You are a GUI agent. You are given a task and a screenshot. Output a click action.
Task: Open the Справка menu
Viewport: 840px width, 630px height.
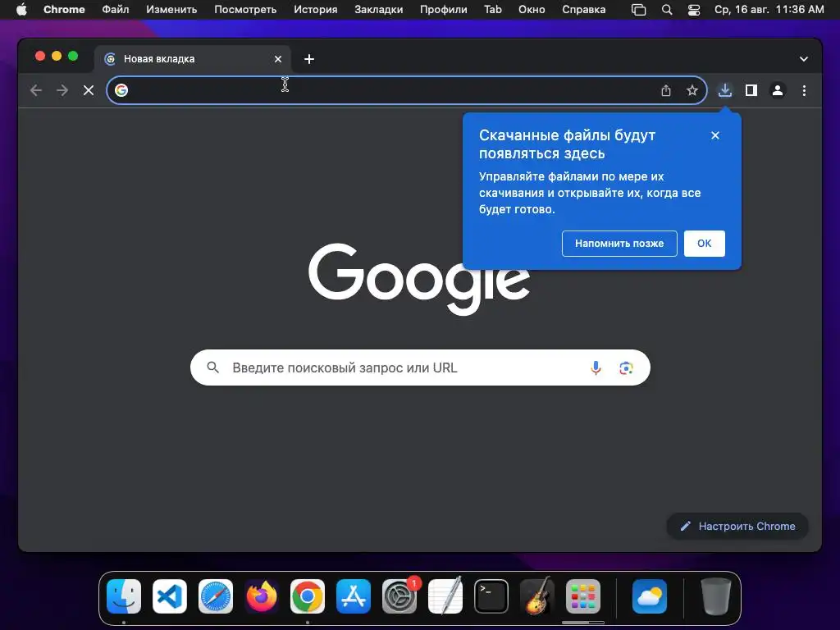point(584,10)
